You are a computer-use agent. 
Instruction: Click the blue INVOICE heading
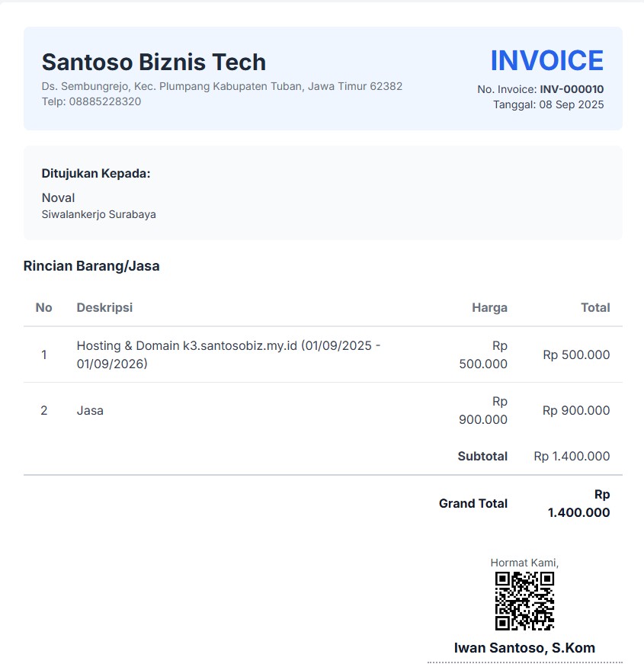[546, 61]
